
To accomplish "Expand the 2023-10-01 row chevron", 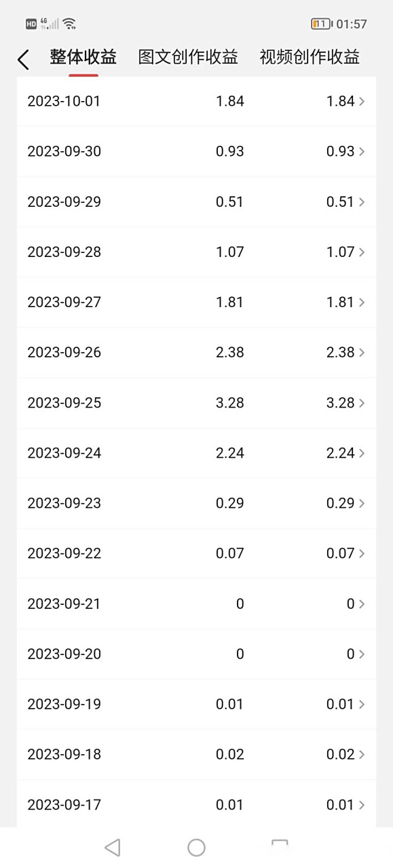I will pos(362,101).
